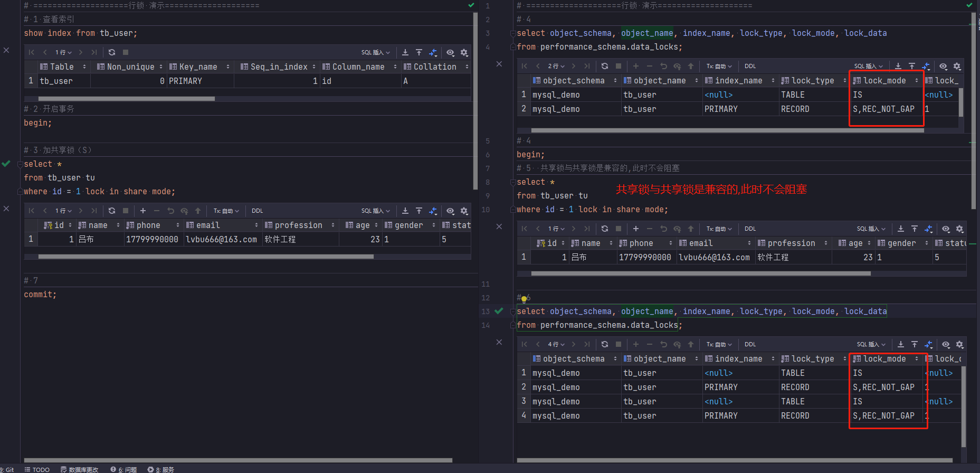Toggle view-as eye icon in the top-right grid

[x=943, y=66]
